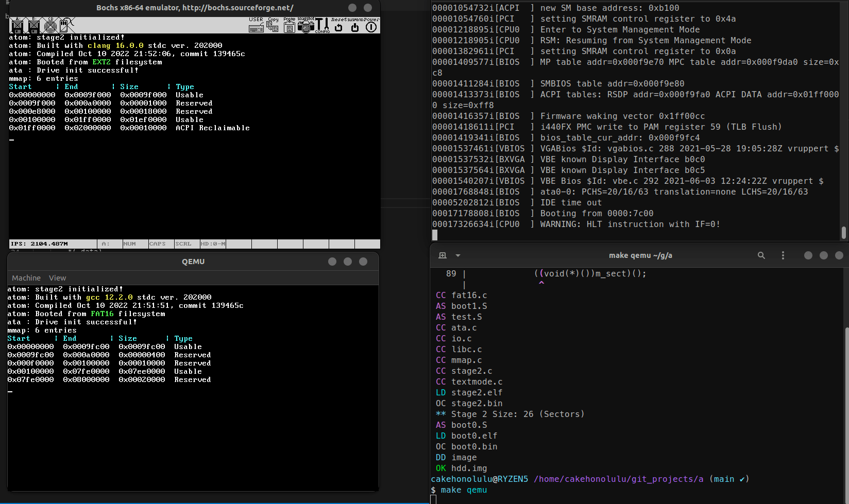Click the A: indicator in Bochs status bar
Viewport: 849px width, 504px height.
tap(105, 244)
